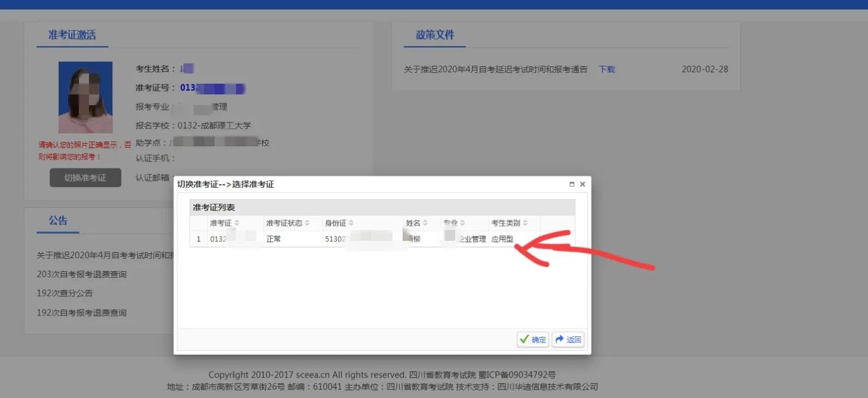This screenshot has height=398, width=868.
Task: Click the candidate photo thumbnail
Action: click(85, 97)
